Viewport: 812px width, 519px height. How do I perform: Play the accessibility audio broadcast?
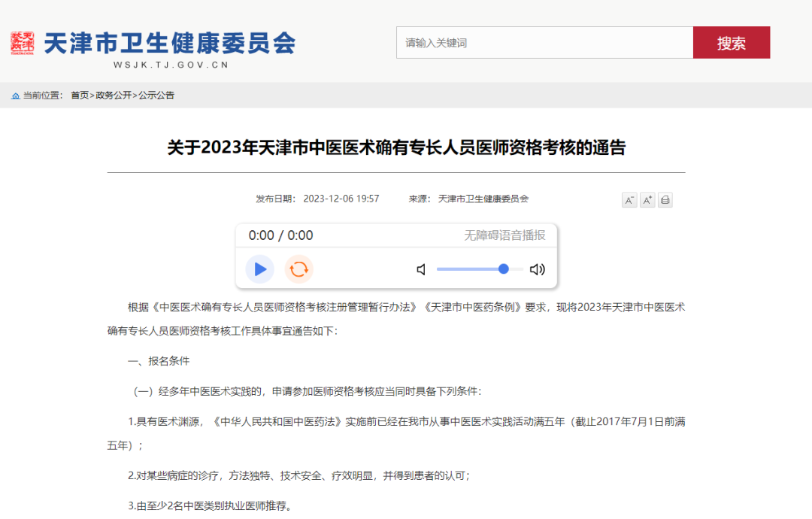[x=260, y=269]
